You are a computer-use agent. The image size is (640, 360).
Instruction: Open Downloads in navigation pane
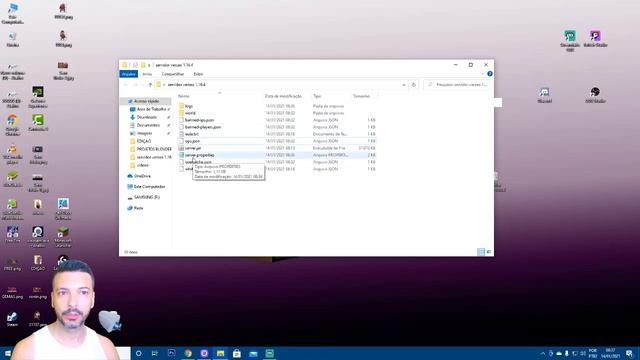point(146,117)
